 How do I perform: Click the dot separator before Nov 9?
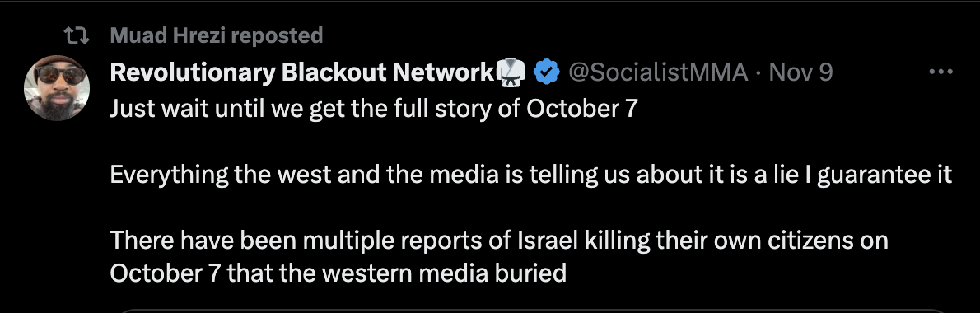tap(758, 74)
